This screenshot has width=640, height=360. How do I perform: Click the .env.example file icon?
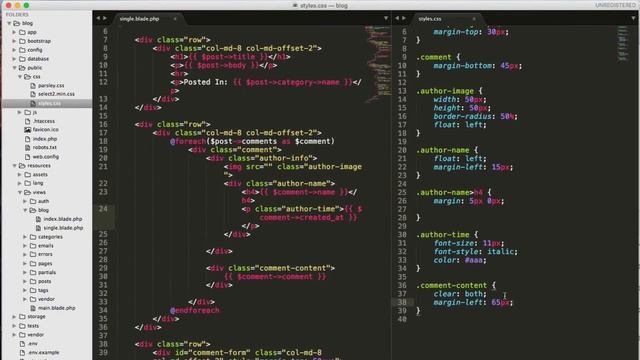click(x=22, y=353)
